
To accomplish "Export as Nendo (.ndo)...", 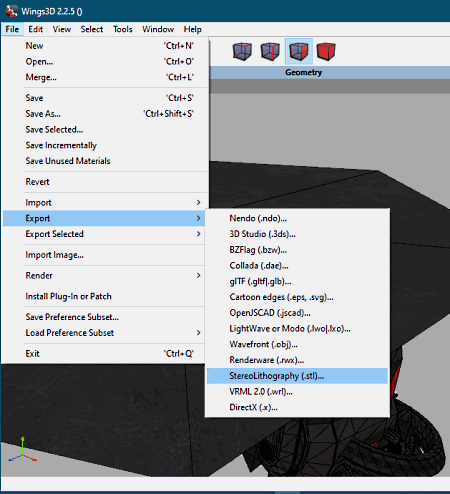I will 297,218.
